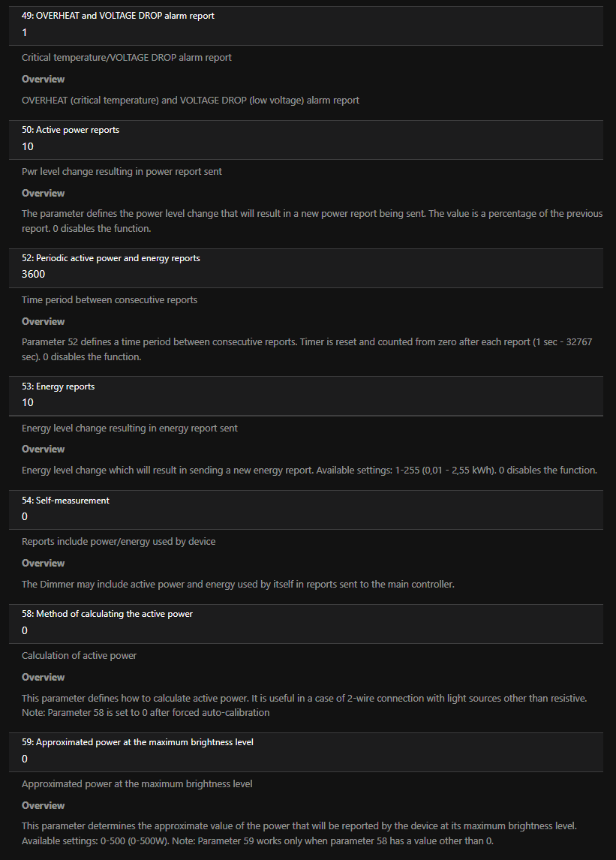
Task: Click 'Pwr level change resulting in power report sent'
Action: click(x=122, y=172)
